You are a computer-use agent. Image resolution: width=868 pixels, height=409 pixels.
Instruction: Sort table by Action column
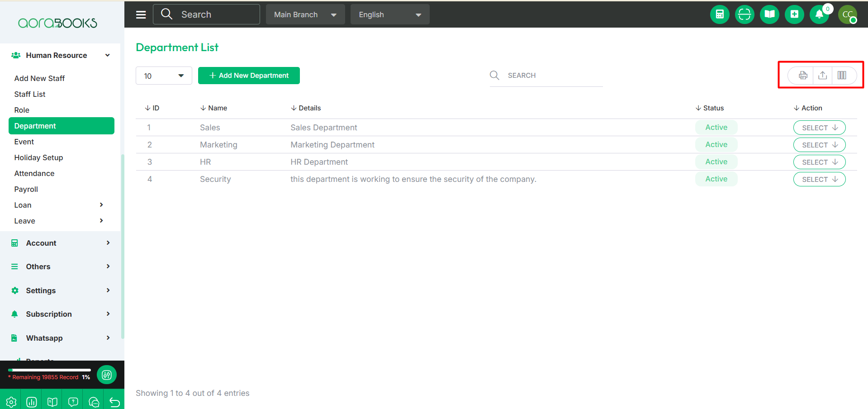[808, 108]
